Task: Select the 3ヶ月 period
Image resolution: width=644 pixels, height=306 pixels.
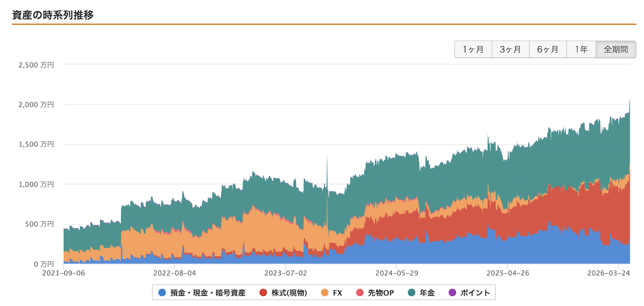Action: (510, 49)
